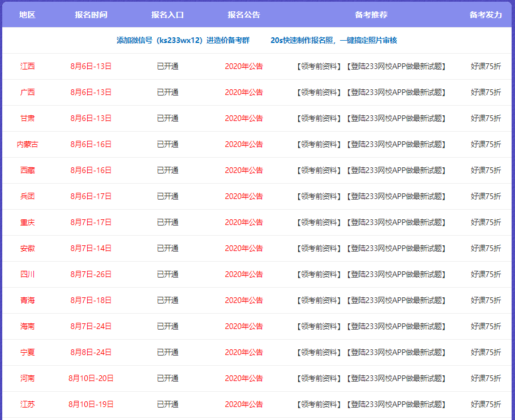
Task: View 2020年公告 for 兵团
Action: (244, 196)
